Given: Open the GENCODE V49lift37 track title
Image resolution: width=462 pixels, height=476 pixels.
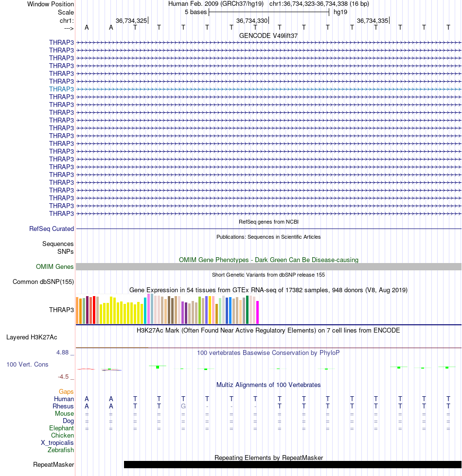Looking at the screenshot, I should [x=268, y=35].
